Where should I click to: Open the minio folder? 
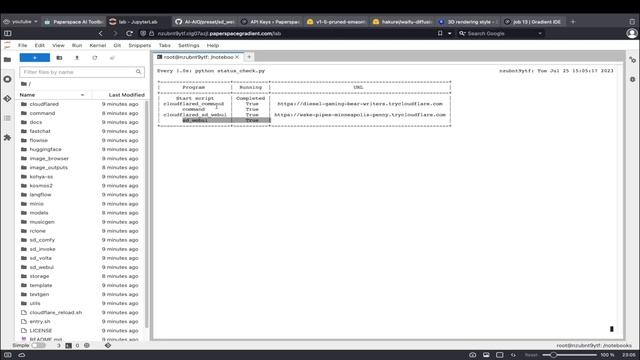(36, 204)
